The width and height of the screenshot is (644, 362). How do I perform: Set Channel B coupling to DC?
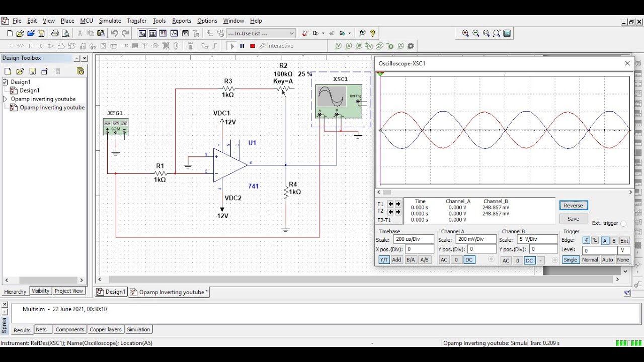[529, 260]
